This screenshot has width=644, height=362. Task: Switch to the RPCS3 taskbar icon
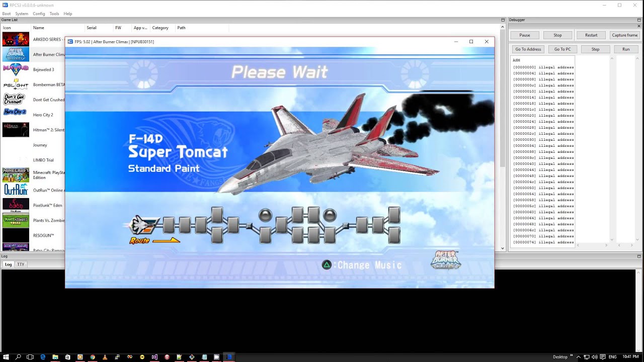[x=229, y=357]
